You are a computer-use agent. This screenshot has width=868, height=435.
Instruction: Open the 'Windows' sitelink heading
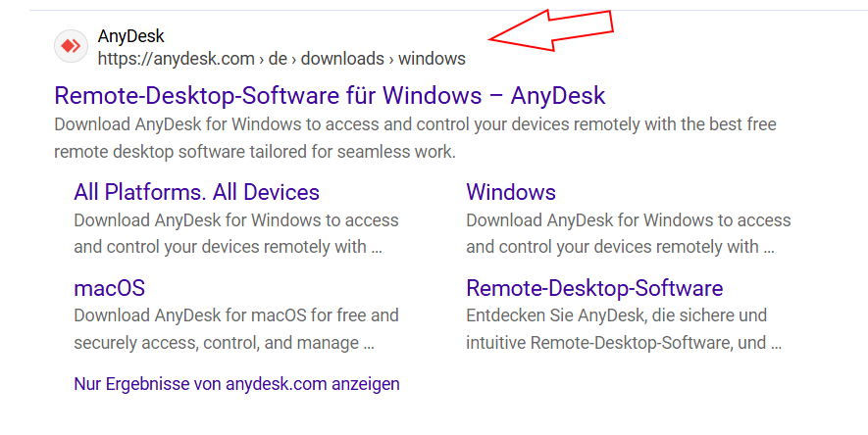point(511,192)
